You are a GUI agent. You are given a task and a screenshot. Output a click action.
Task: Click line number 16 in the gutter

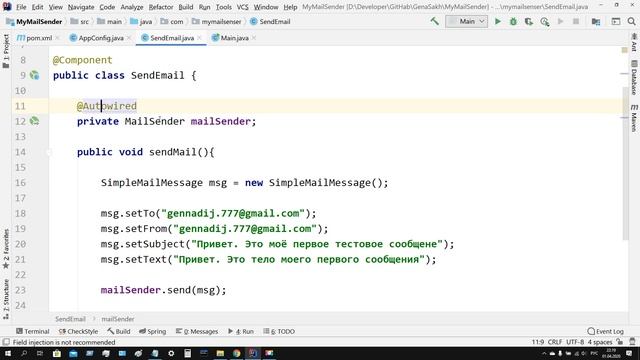coord(20,182)
